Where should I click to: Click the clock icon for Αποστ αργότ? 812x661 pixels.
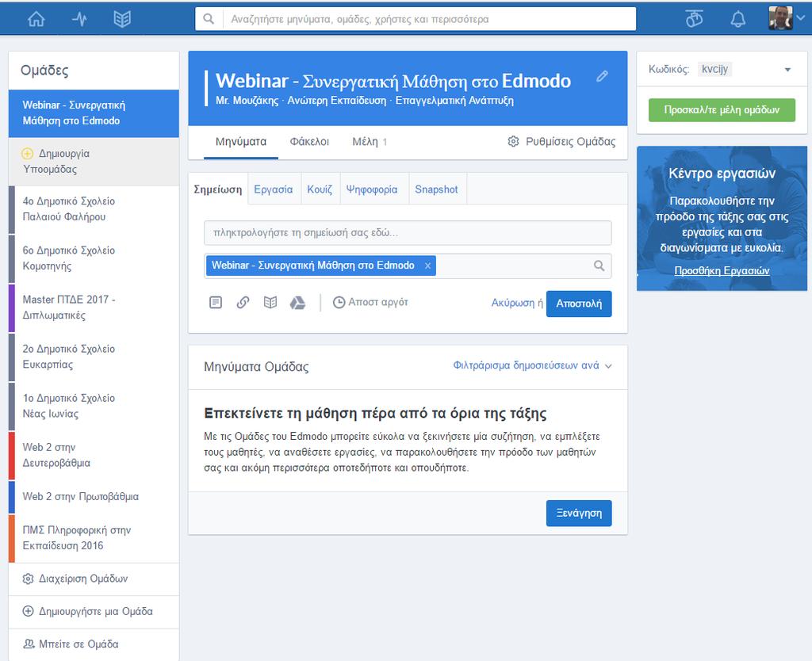click(339, 302)
